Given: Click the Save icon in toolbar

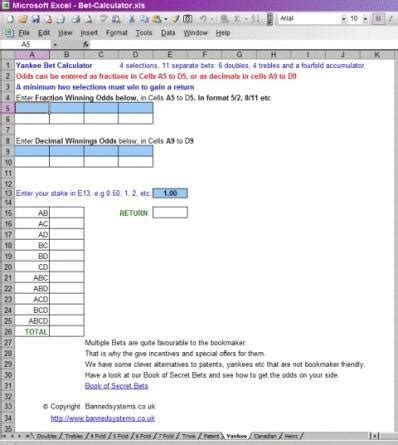Looking at the screenshot, I should point(35,19).
